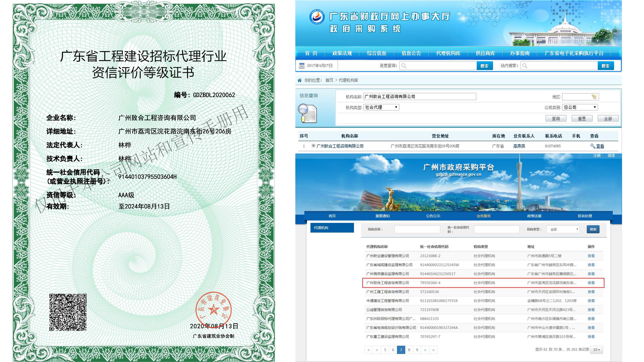The image size is (644, 362).
Task: Open the 机构类型 全部 dropdown
Action: 563,229
